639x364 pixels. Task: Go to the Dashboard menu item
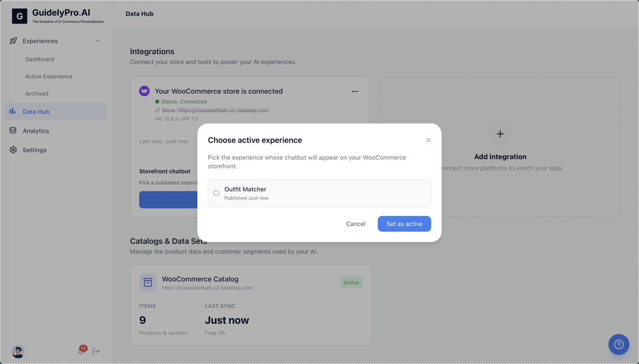[x=40, y=59]
